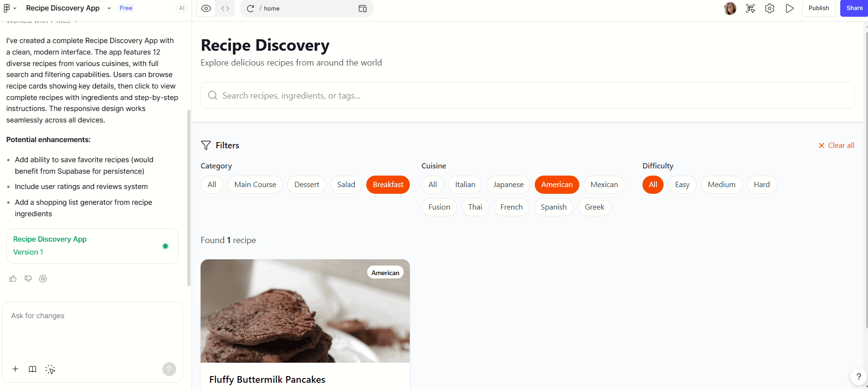Screen dimensions: 868x389
Task: Click the chat panel scrollbar
Action: click(189, 198)
